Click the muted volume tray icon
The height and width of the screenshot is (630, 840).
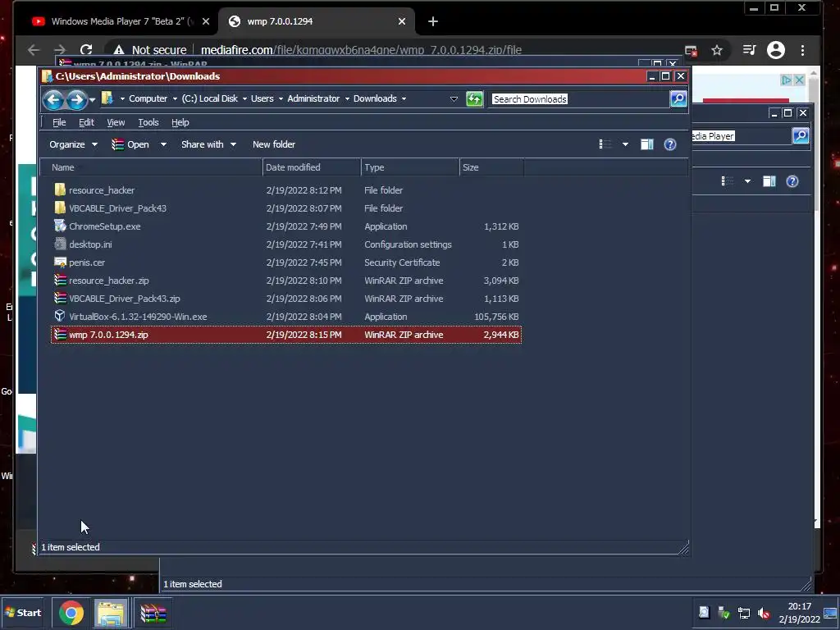coord(764,613)
